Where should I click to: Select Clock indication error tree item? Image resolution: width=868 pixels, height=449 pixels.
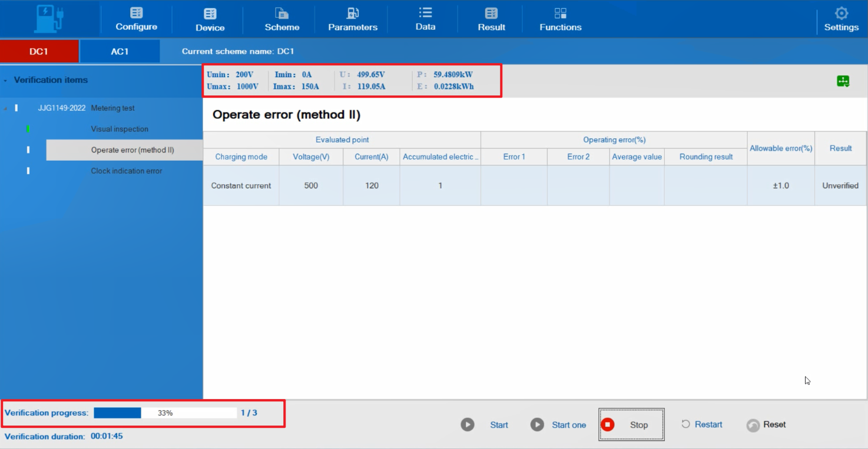(126, 171)
